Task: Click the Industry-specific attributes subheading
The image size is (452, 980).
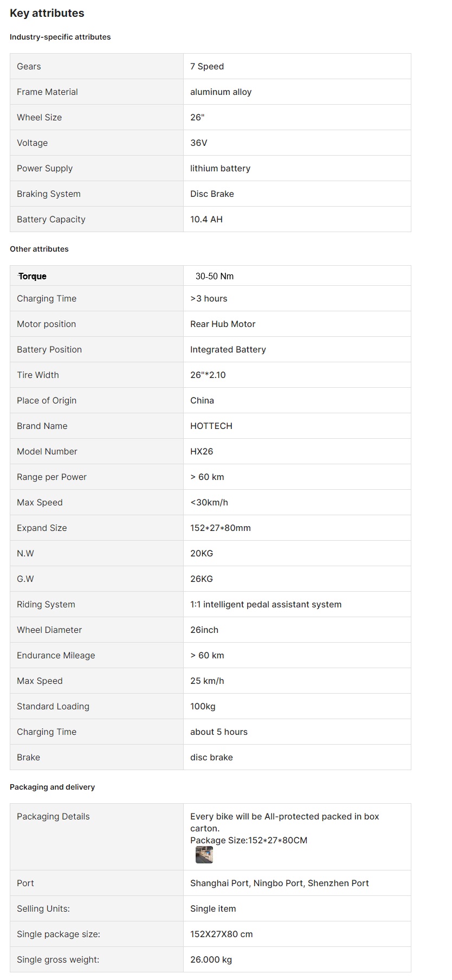Action: (60, 37)
